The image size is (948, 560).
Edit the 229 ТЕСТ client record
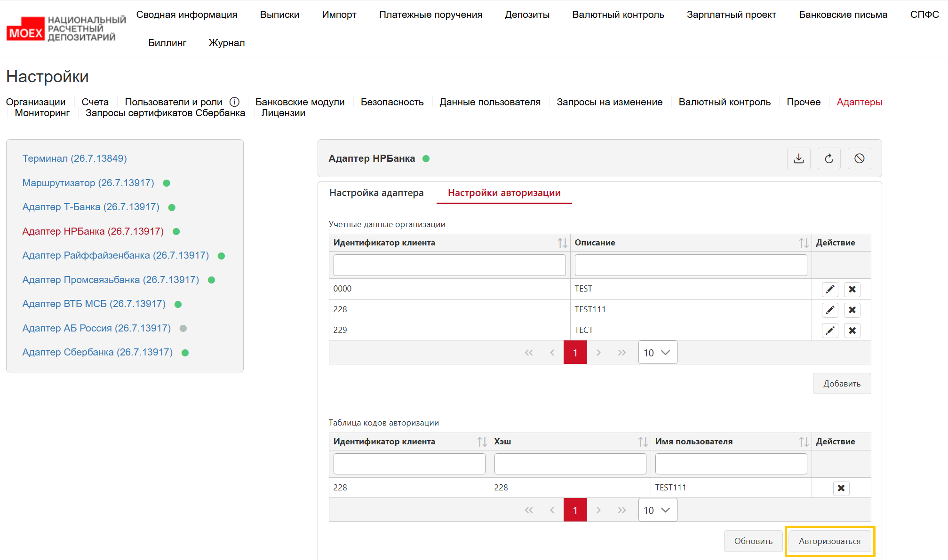pyautogui.click(x=830, y=331)
